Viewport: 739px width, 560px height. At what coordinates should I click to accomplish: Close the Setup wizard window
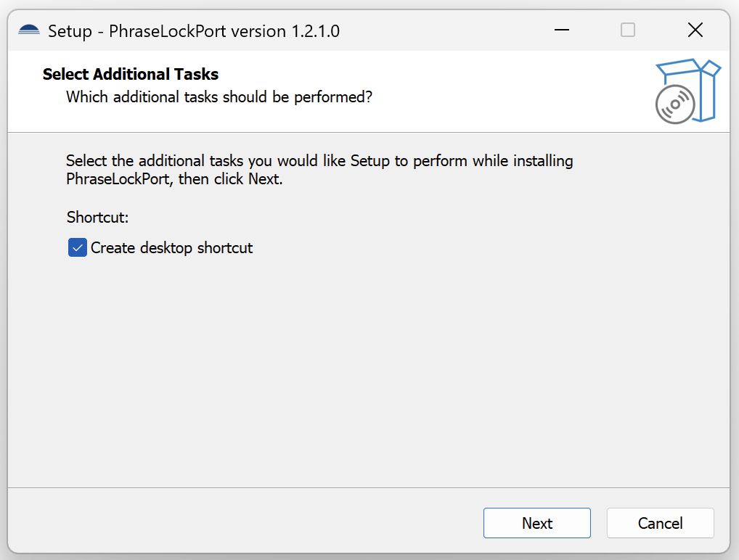tap(695, 30)
